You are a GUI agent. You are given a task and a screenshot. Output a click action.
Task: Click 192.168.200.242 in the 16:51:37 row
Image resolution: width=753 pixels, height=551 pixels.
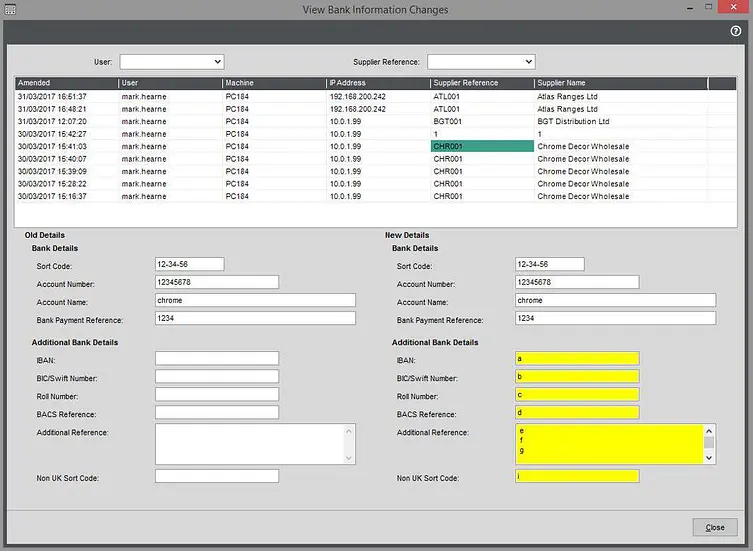click(357, 97)
